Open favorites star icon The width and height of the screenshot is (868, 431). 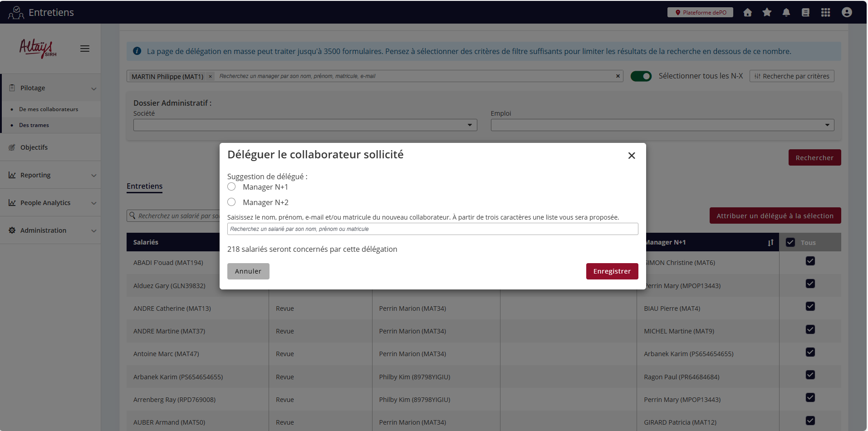[767, 13]
